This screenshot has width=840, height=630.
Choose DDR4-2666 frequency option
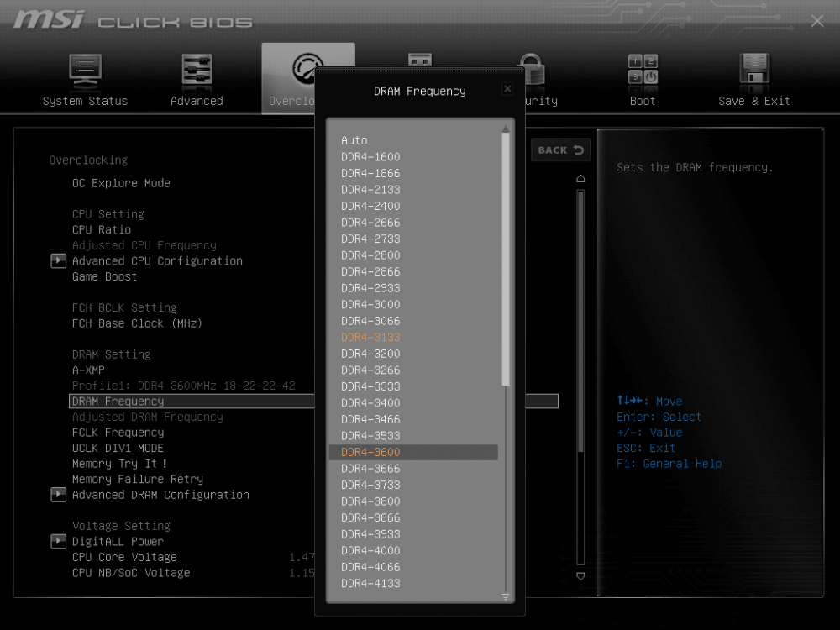coord(370,223)
